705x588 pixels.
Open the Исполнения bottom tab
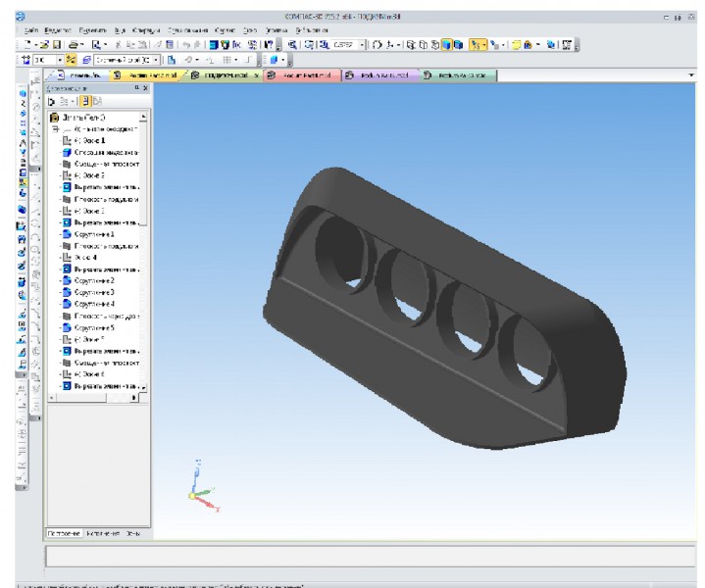103,533
